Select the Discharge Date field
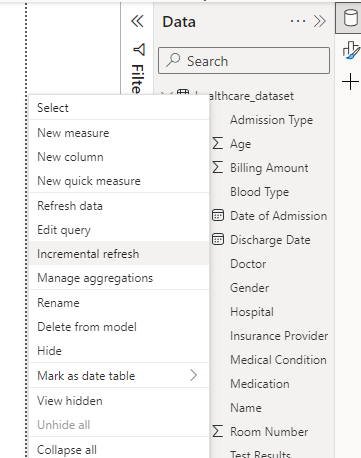 click(270, 240)
